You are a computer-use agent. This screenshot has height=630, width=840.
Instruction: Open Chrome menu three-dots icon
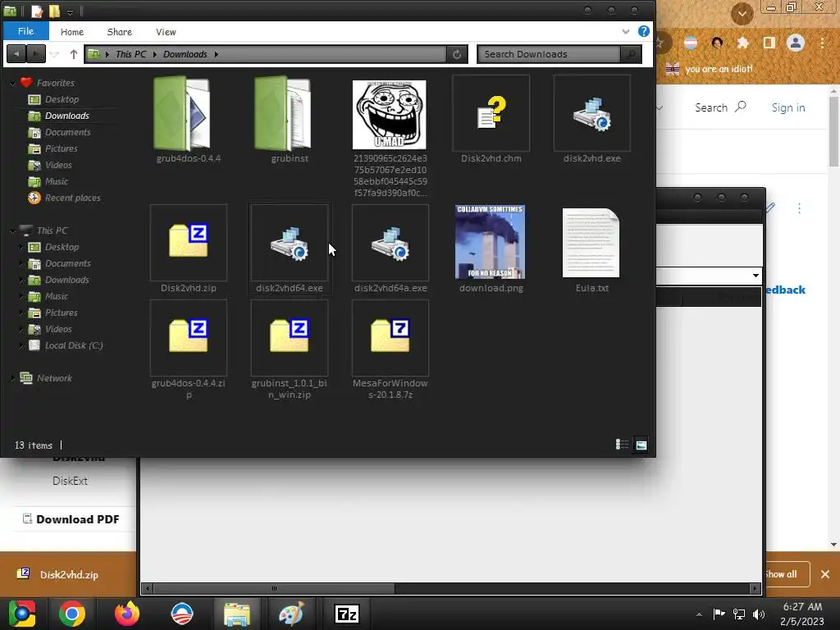822,43
